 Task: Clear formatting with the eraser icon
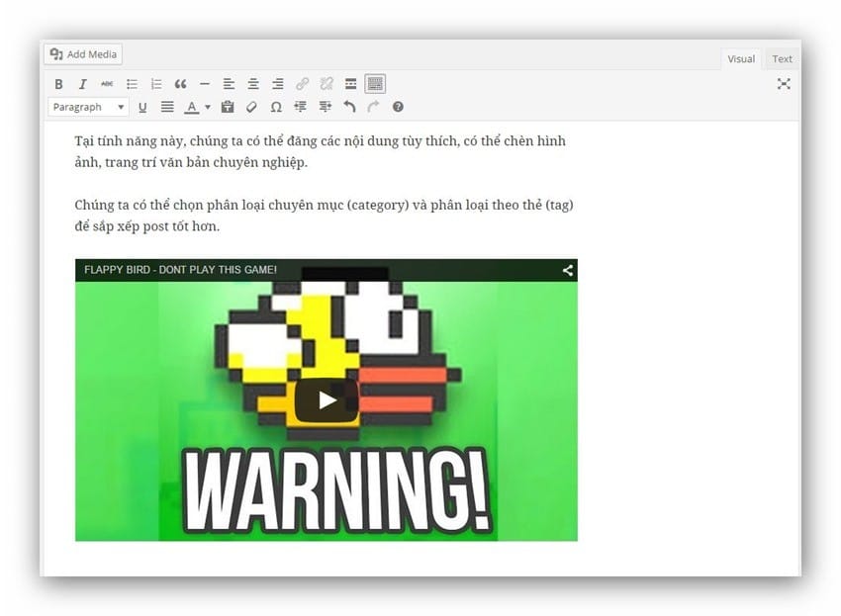(x=251, y=107)
